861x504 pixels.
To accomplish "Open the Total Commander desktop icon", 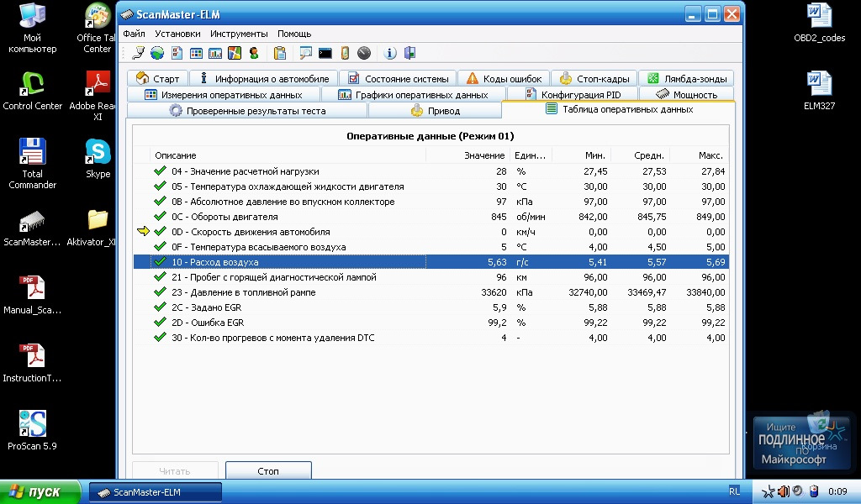I will 33,164.
